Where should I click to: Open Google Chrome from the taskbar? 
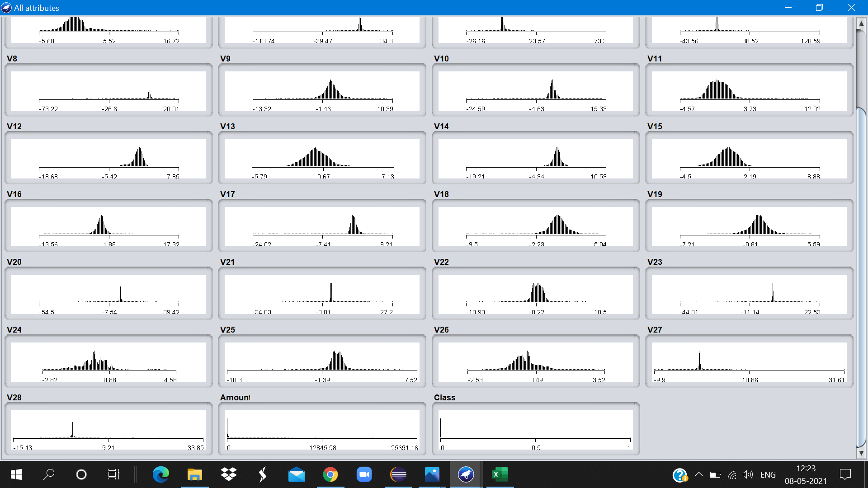pyautogui.click(x=330, y=474)
